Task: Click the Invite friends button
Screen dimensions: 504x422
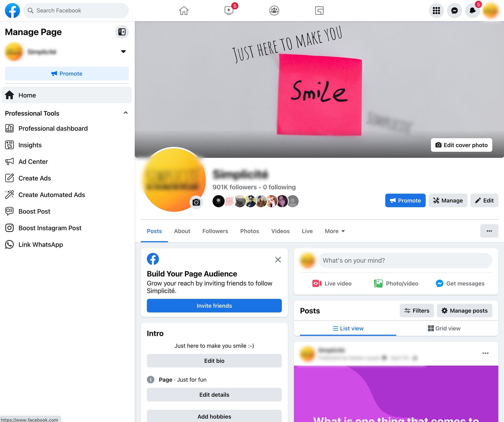Action: pyautogui.click(x=214, y=306)
